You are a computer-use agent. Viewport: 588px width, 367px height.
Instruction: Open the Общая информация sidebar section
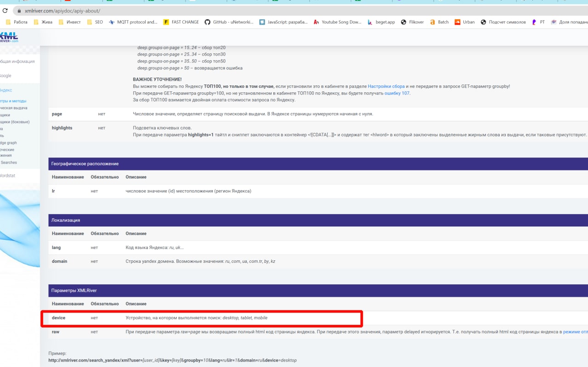[17, 62]
